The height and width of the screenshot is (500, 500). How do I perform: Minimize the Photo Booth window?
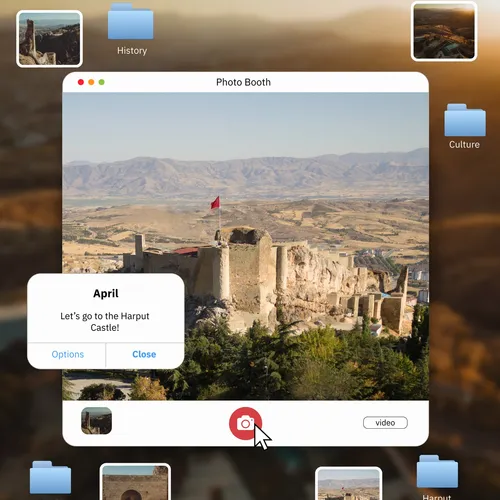pyautogui.click(x=91, y=82)
